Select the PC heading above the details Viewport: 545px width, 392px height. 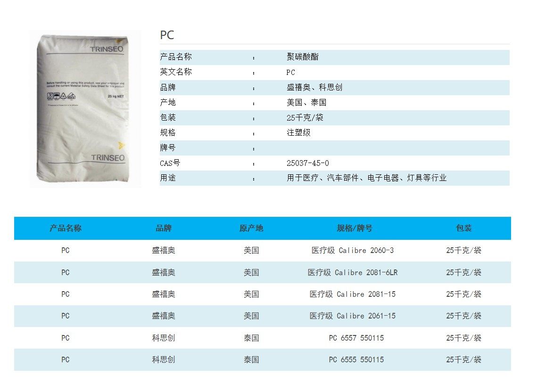tap(167, 35)
